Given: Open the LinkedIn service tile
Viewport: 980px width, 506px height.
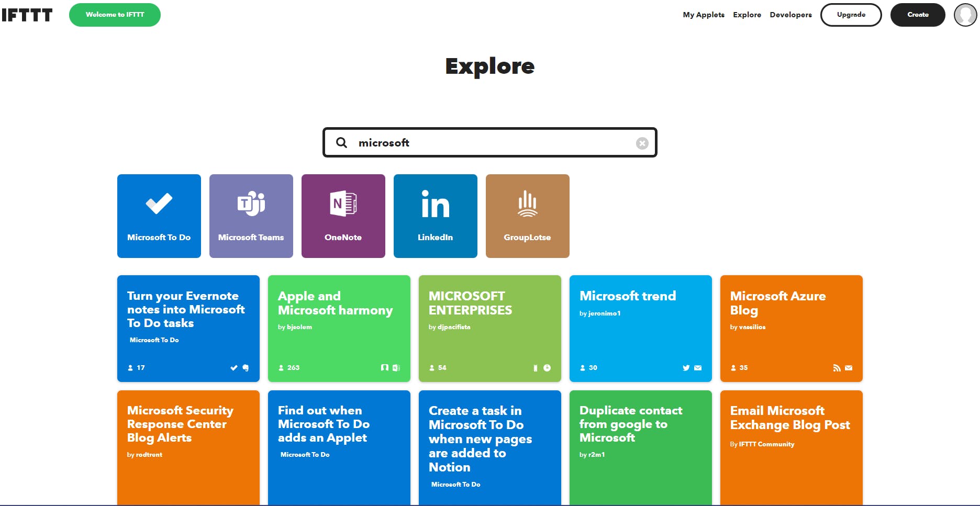Looking at the screenshot, I should (436, 216).
